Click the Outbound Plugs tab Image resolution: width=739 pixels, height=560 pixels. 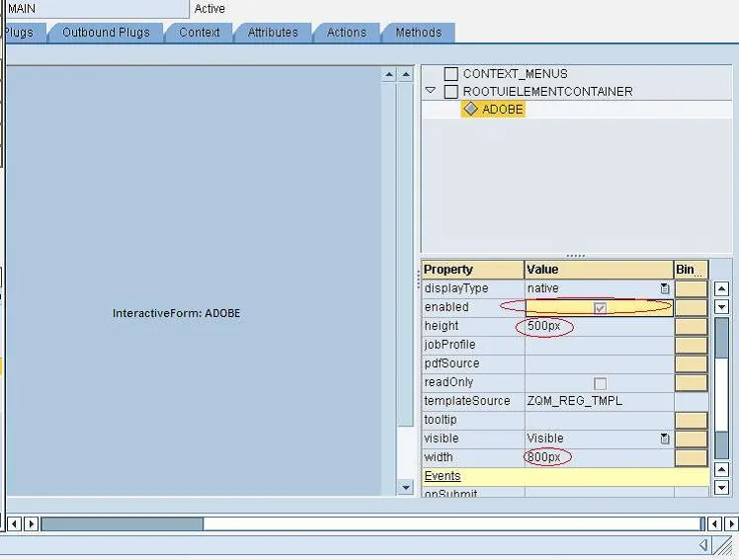coord(106,33)
